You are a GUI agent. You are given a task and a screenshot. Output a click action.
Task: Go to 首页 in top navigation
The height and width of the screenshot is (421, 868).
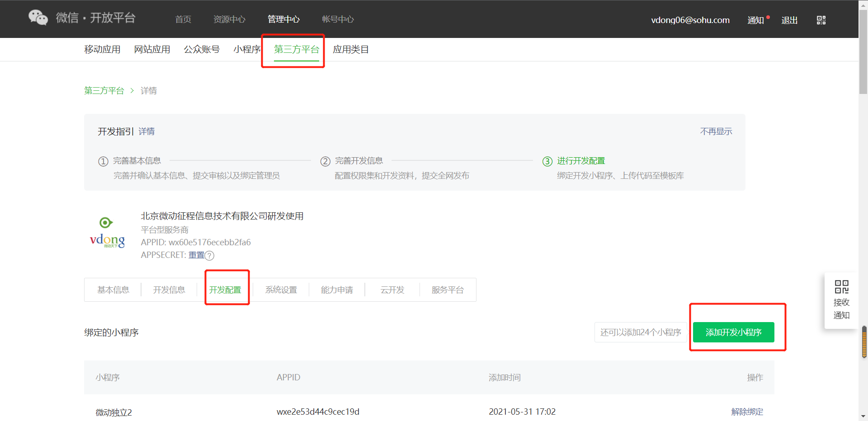pyautogui.click(x=183, y=19)
